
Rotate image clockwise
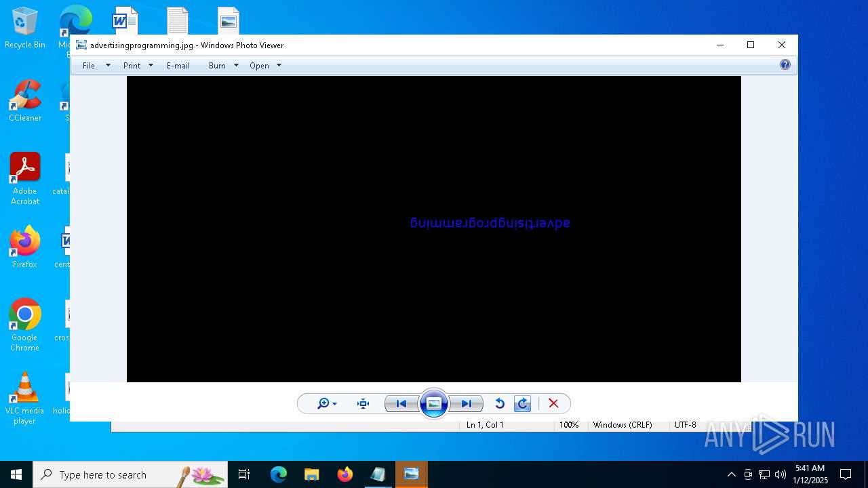click(523, 404)
